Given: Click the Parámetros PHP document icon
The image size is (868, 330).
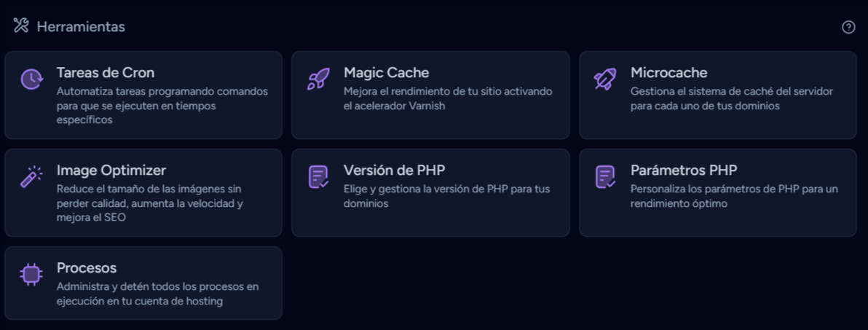Looking at the screenshot, I should point(605,176).
